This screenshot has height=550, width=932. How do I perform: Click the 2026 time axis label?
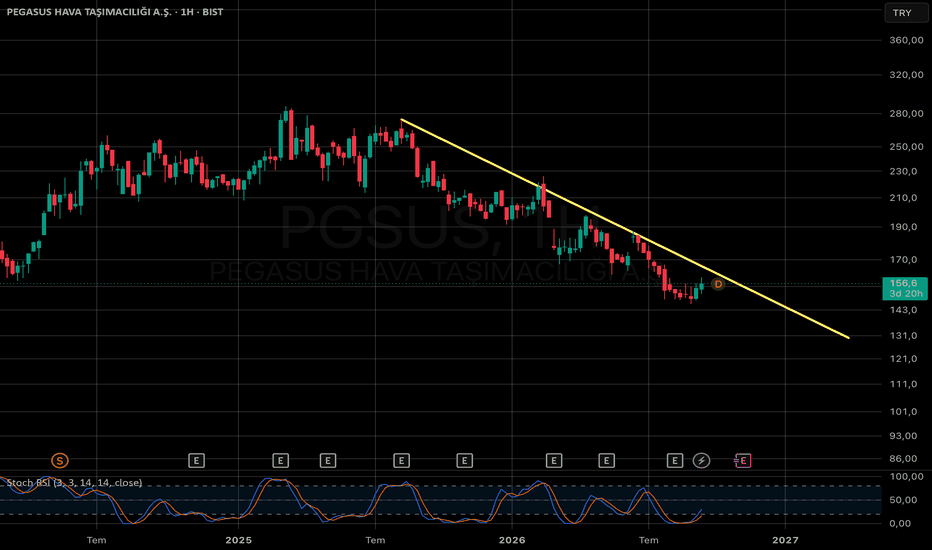512,540
